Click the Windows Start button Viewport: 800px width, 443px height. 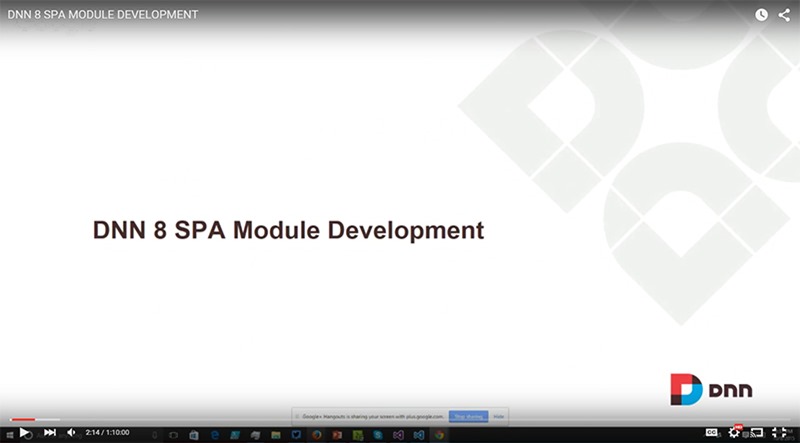coord(10,435)
